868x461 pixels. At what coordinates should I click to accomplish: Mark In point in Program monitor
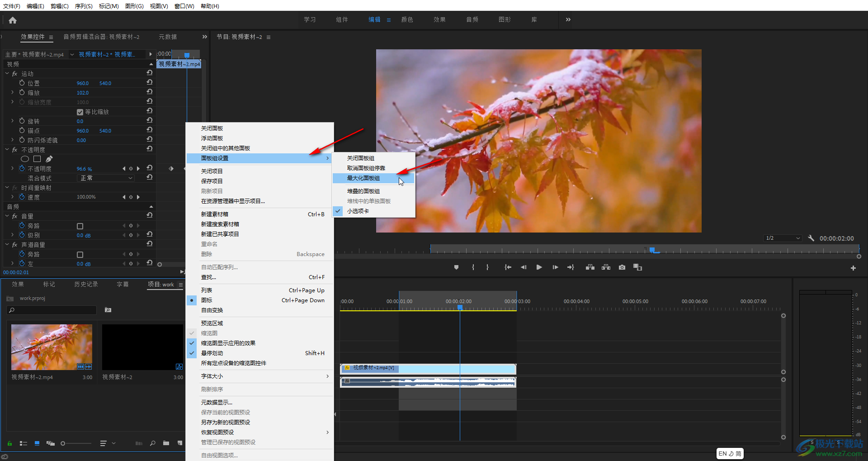point(473,267)
